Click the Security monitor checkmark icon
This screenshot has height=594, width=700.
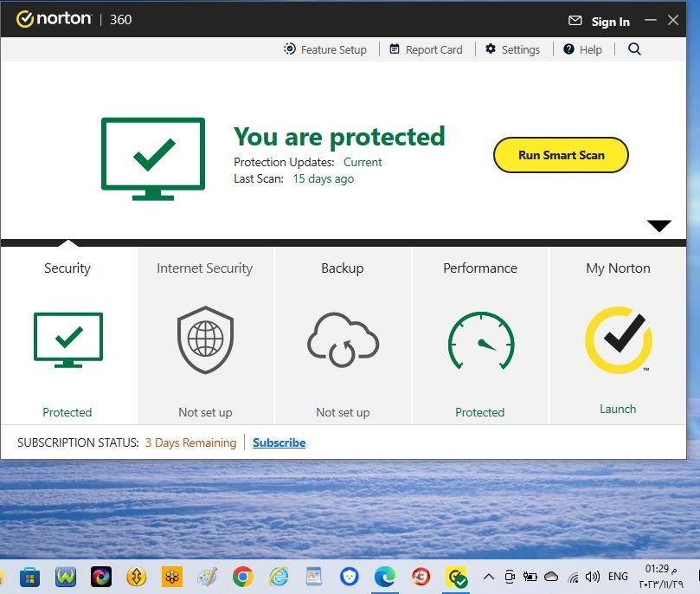[x=68, y=340]
